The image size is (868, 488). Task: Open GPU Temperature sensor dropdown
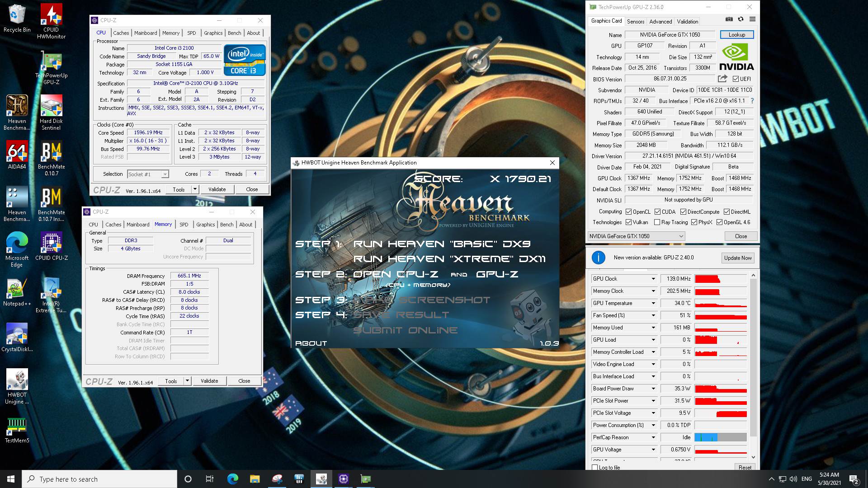point(653,303)
